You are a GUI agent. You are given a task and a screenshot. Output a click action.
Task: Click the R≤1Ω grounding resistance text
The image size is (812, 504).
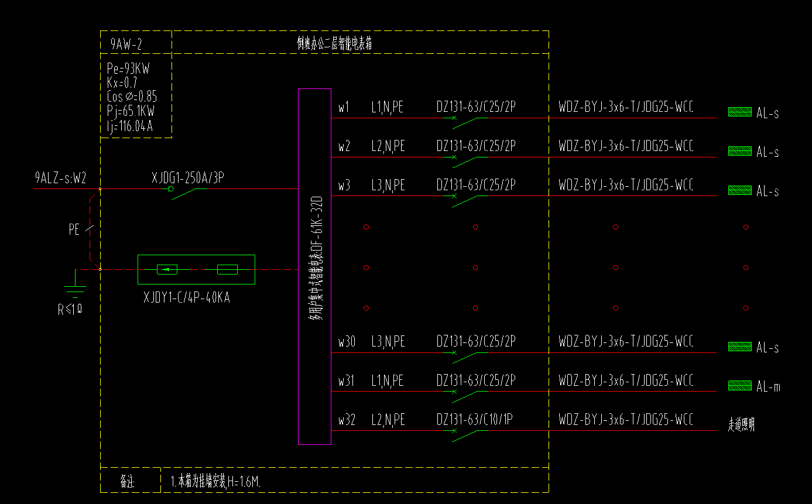(70, 310)
